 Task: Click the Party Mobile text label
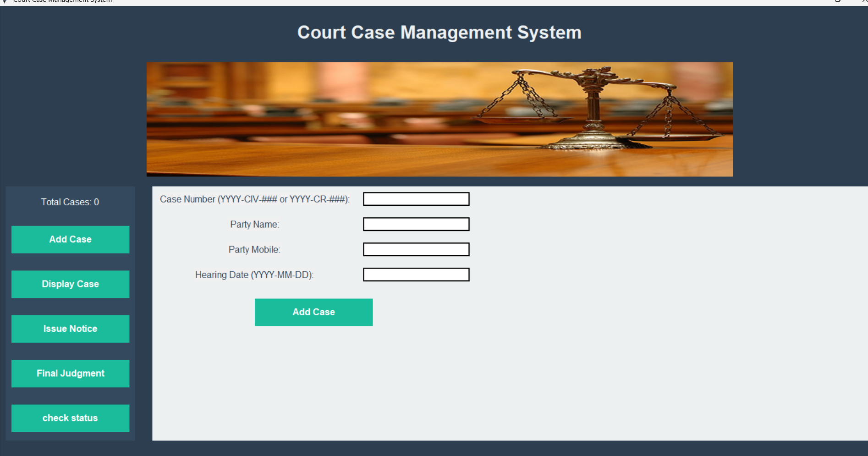point(253,249)
